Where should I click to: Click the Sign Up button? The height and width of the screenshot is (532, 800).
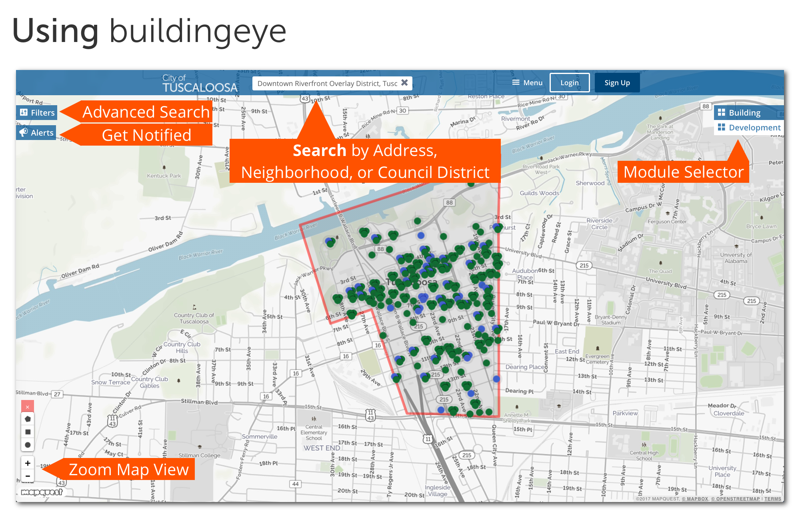617,83
